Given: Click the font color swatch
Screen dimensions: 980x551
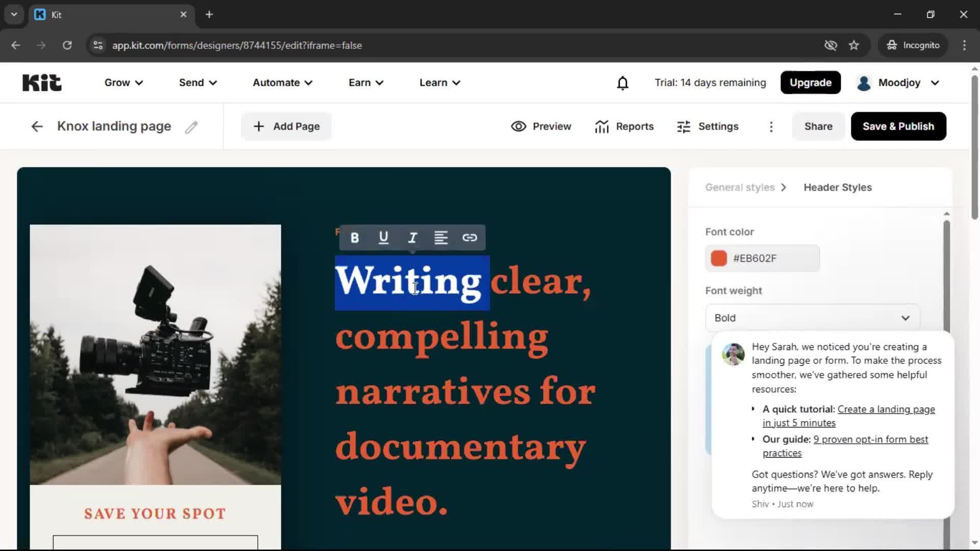Looking at the screenshot, I should (718, 258).
